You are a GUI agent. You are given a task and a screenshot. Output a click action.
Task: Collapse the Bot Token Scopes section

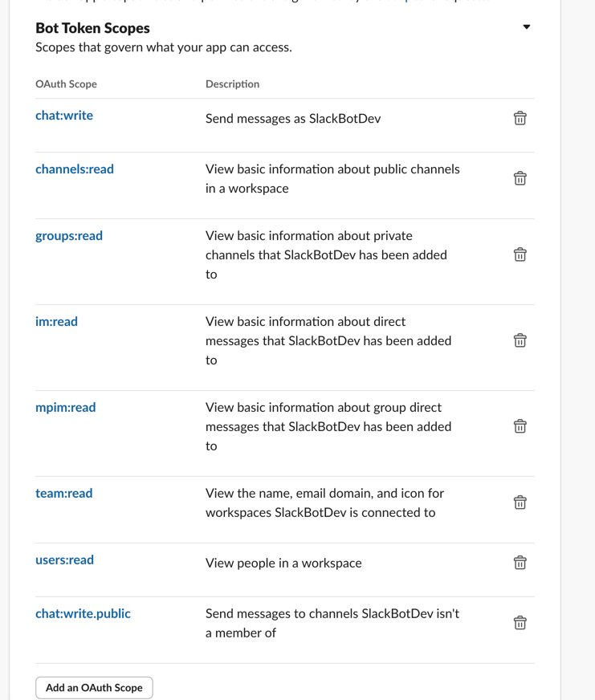(526, 26)
